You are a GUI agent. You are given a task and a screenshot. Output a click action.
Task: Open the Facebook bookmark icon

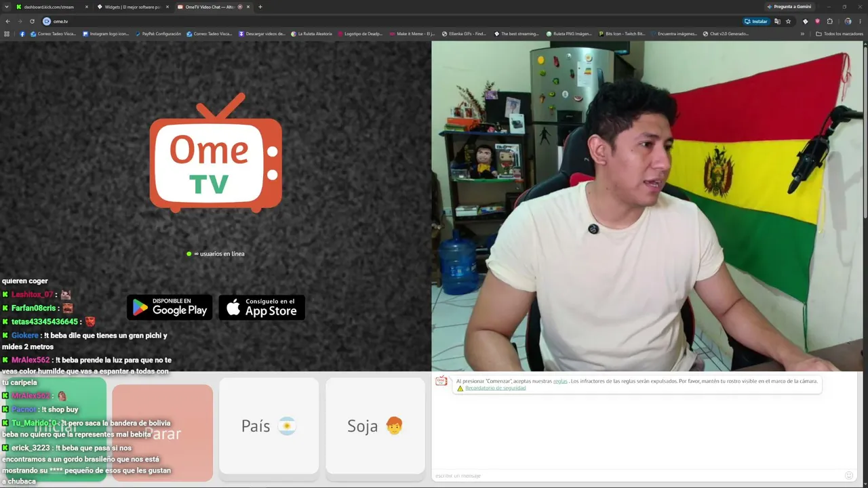[22, 34]
